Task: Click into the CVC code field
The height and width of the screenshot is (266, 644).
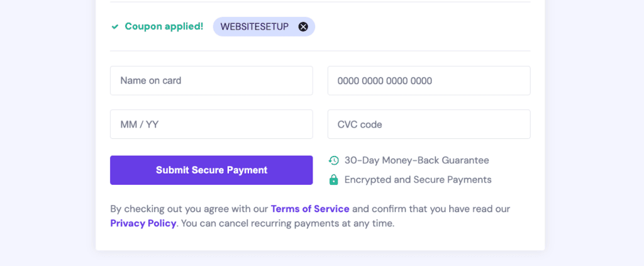Action: point(429,125)
